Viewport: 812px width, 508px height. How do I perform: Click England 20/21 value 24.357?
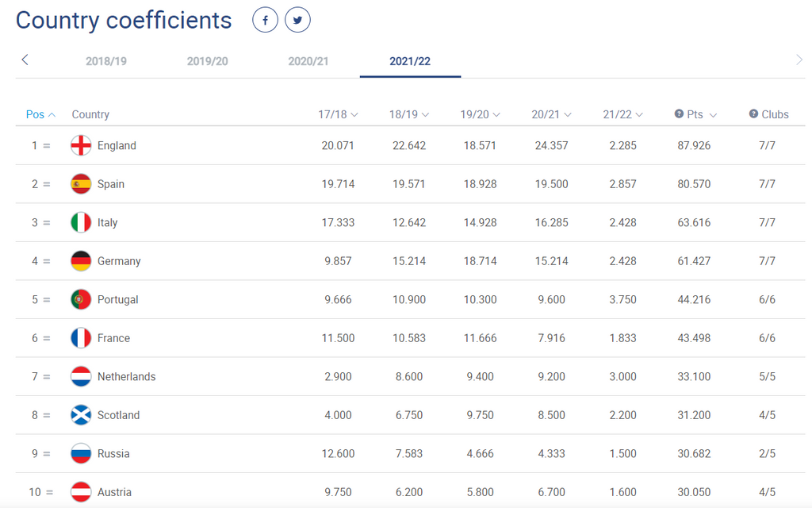tap(552, 146)
